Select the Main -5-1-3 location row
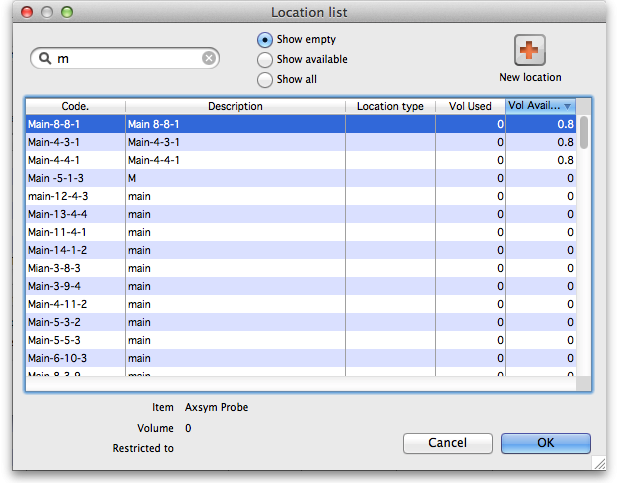The height and width of the screenshot is (483, 618). click(200, 178)
